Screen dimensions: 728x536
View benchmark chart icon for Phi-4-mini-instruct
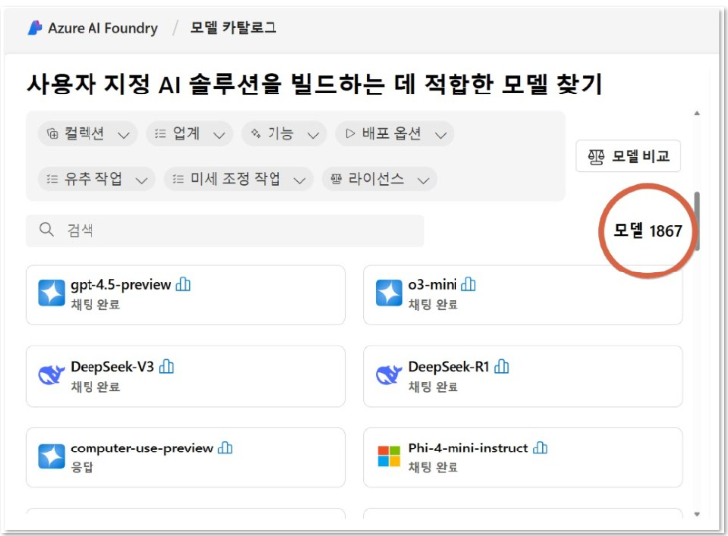(540, 448)
